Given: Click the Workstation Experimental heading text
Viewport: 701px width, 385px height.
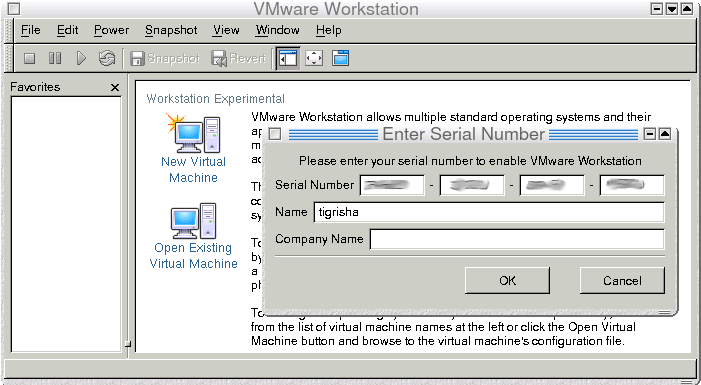Looking at the screenshot, I should pyautogui.click(x=215, y=98).
